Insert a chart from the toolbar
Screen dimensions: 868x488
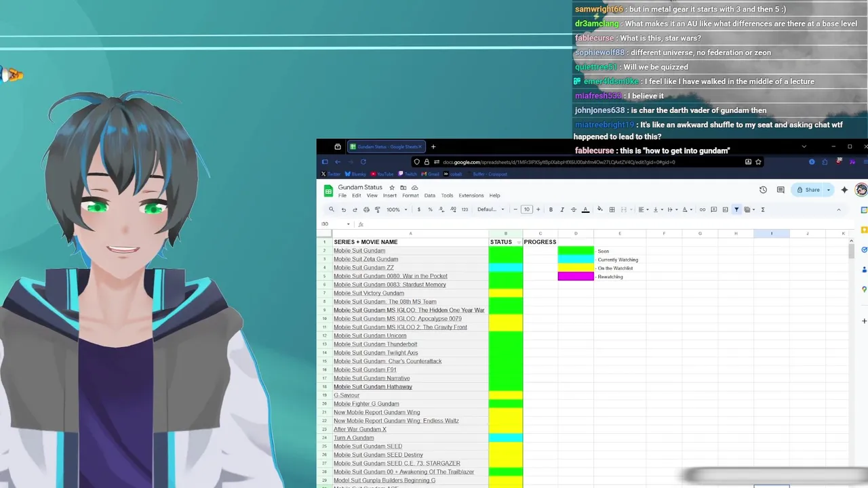coord(725,209)
